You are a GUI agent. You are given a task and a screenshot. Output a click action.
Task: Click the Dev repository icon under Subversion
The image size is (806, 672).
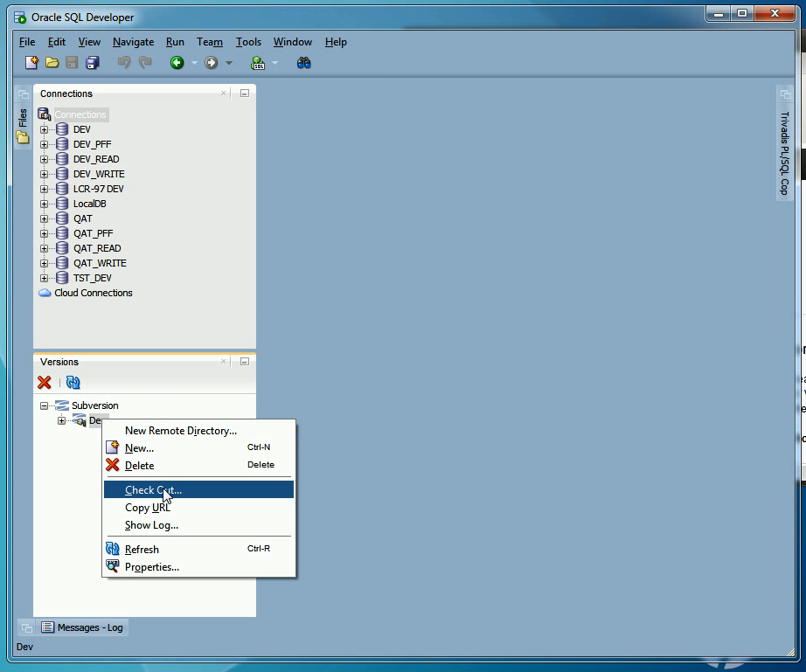(80, 420)
